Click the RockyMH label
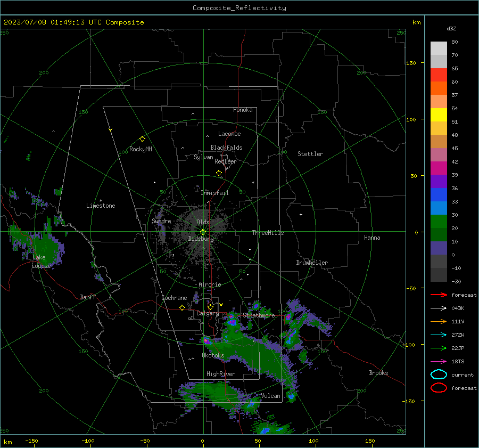 coord(141,149)
